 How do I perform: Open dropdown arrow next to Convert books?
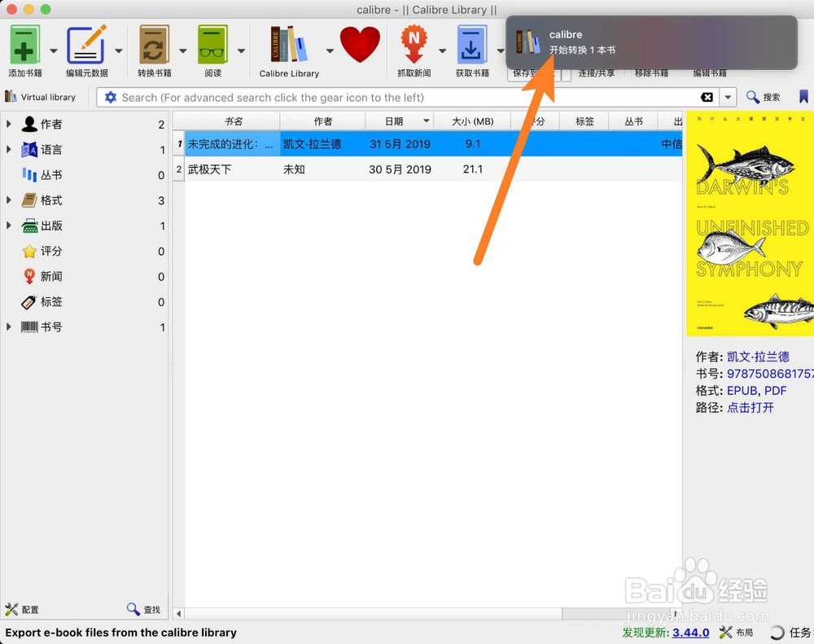click(182, 51)
